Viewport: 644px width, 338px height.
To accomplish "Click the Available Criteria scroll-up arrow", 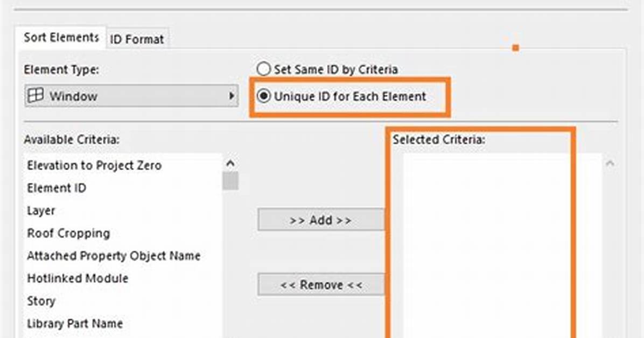I will pyautogui.click(x=230, y=164).
